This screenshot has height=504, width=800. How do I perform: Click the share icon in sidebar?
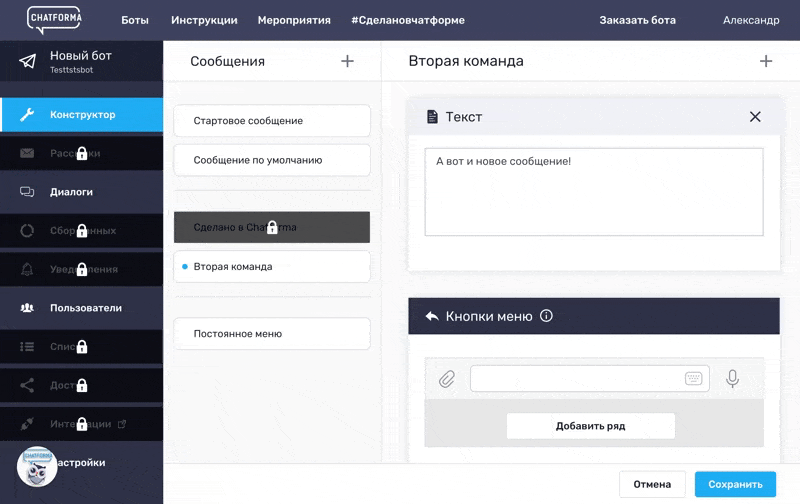tap(27, 385)
